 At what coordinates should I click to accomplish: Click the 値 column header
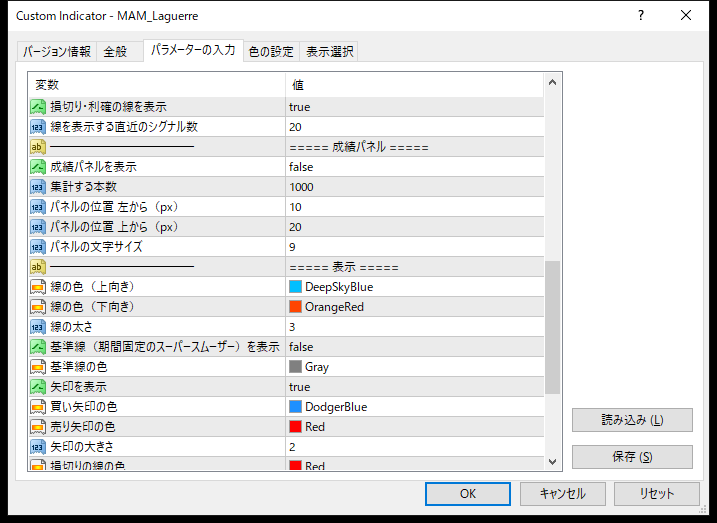414,85
